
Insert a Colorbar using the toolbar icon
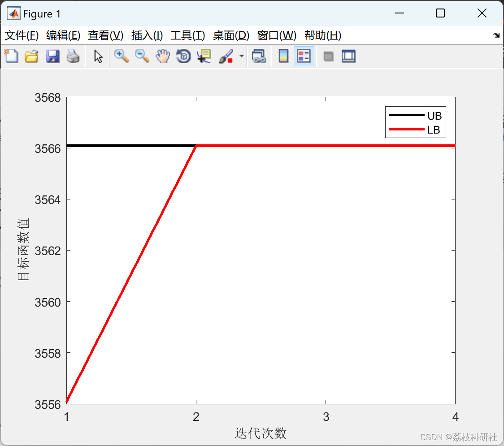[x=283, y=56]
